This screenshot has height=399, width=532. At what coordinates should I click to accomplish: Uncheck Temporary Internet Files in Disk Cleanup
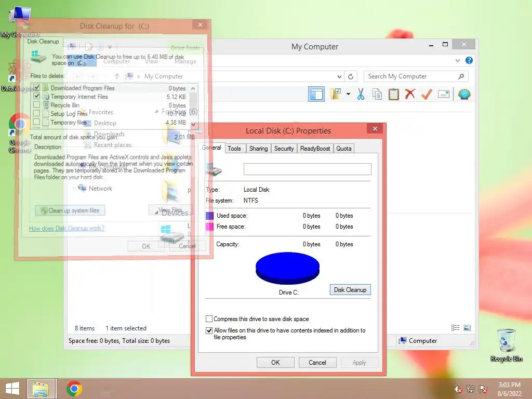click(37, 96)
